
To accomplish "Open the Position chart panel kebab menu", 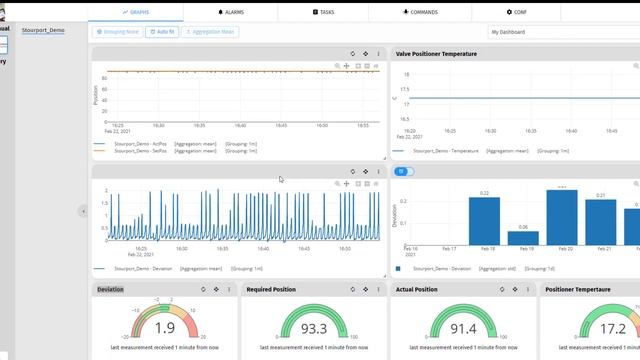I will [378, 54].
